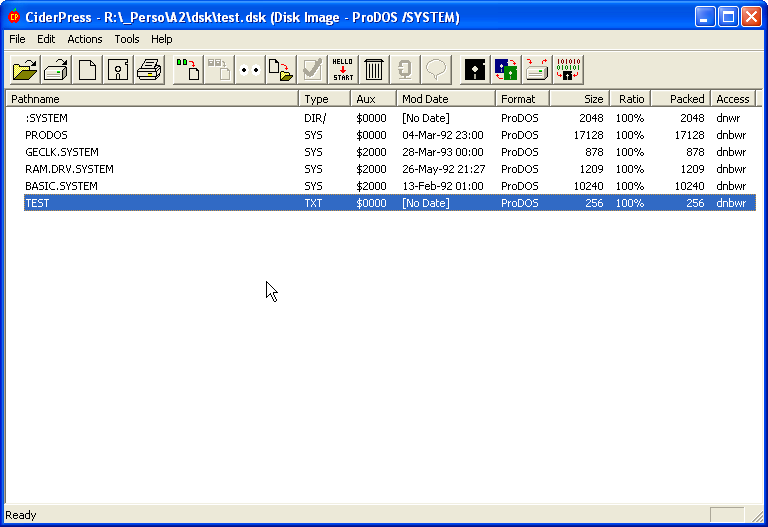Minimize the CiderPress window

coord(705,17)
